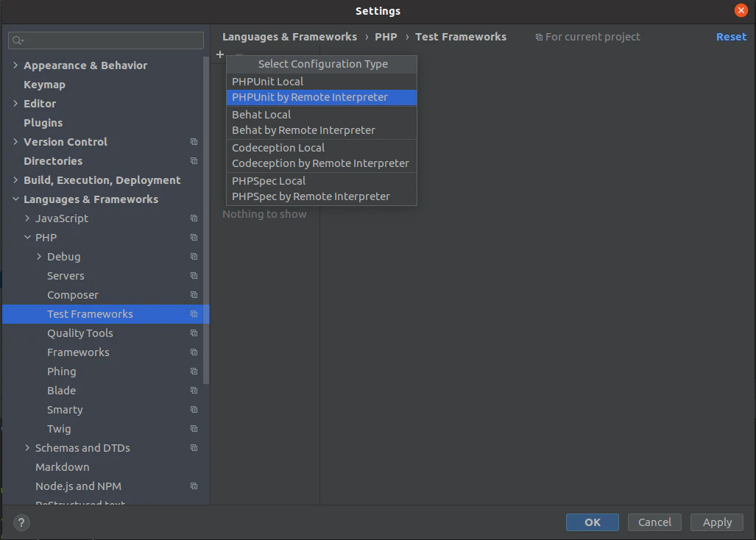Click the OK button
This screenshot has width=756, height=540.
pyautogui.click(x=592, y=522)
